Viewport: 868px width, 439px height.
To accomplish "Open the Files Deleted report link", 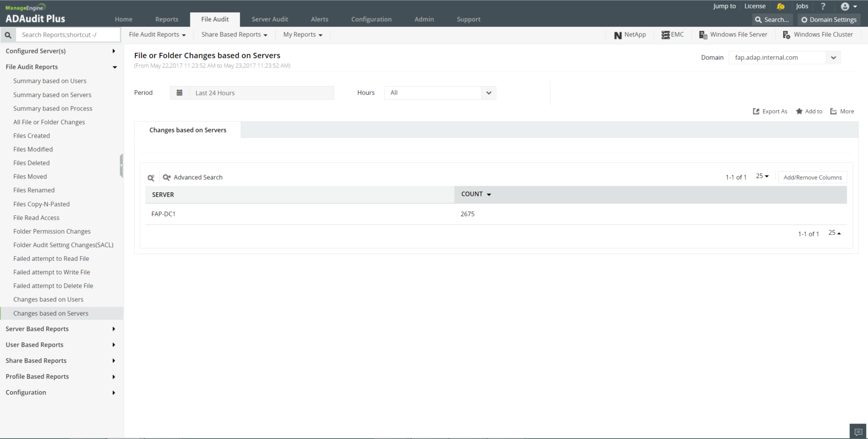I will 31,163.
